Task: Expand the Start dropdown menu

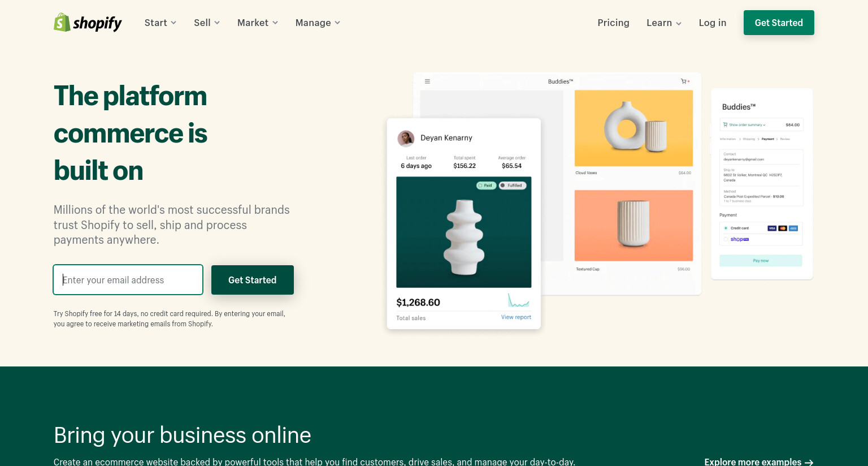Action: pos(160,23)
